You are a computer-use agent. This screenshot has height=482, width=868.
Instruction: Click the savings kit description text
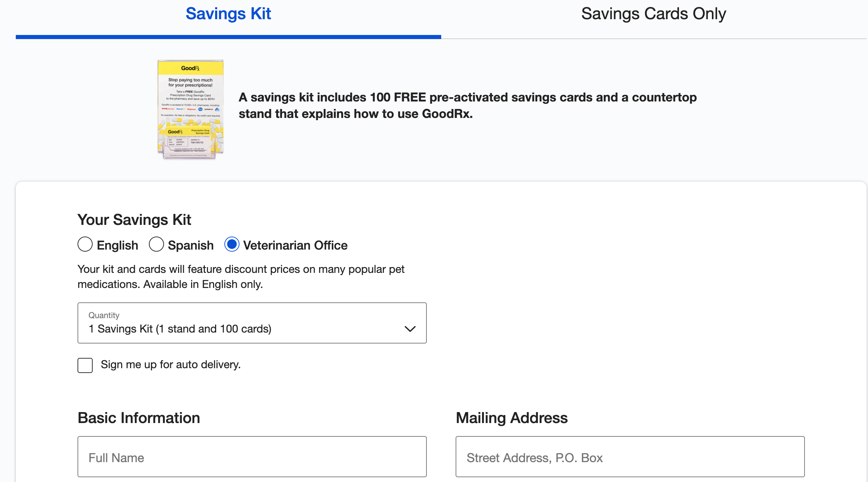click(468, 106)
